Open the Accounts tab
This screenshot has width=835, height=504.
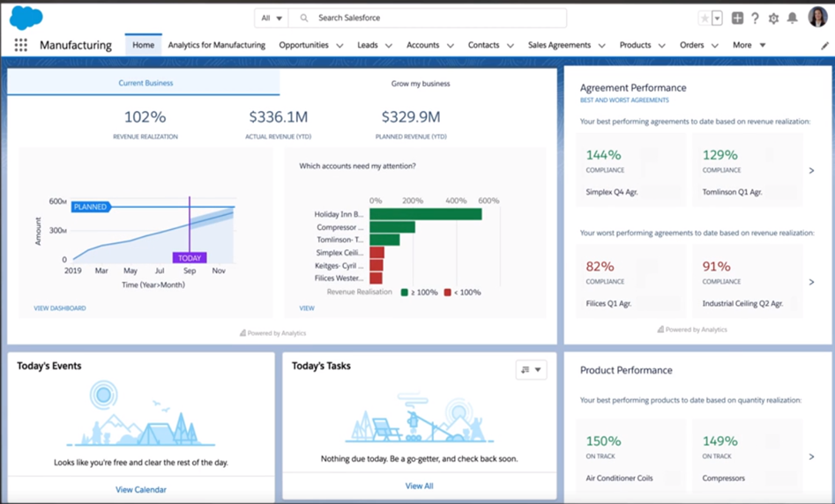tap(423, 45)
